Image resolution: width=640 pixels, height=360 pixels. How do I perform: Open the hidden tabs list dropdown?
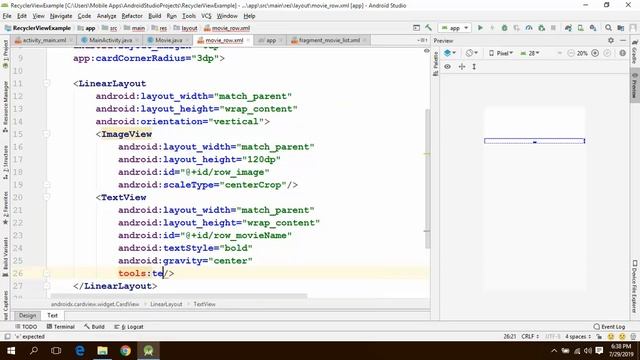click(423, 40)
